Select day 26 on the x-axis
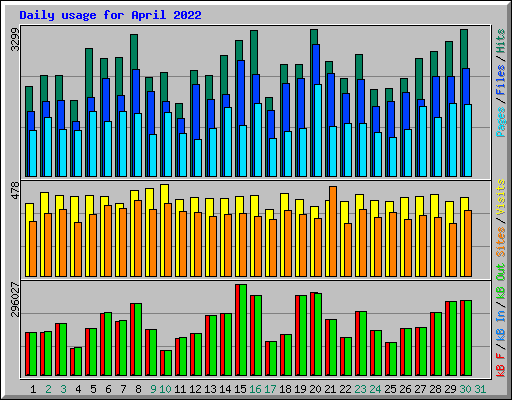 [405, 389]
